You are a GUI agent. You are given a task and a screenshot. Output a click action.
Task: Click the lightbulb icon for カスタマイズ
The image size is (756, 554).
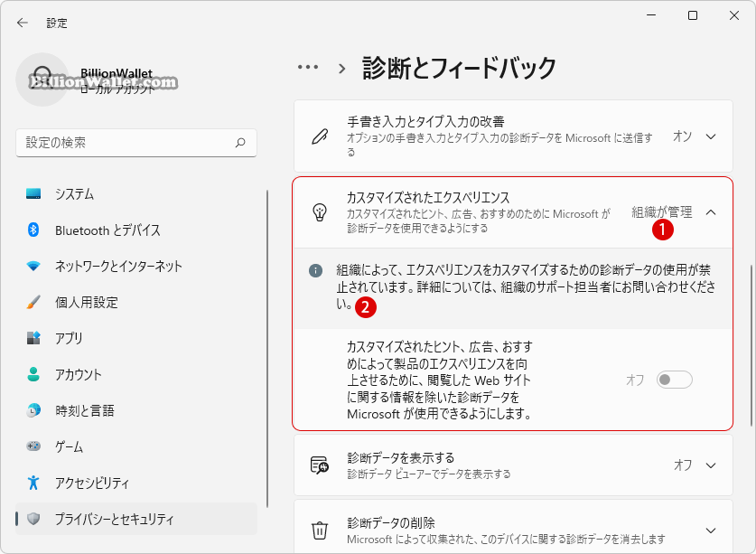pos(320,212)
